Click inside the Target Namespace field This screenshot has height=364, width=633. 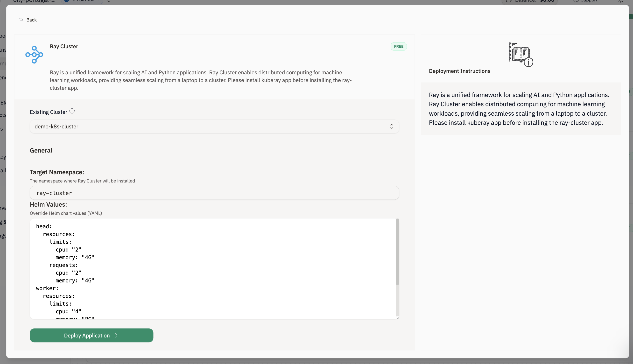tap(214, 193)
